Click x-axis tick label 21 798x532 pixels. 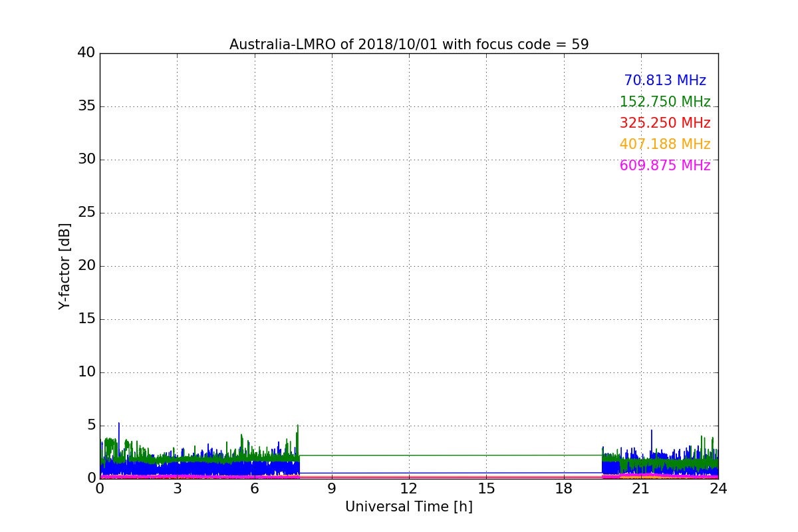coord(641,488)
